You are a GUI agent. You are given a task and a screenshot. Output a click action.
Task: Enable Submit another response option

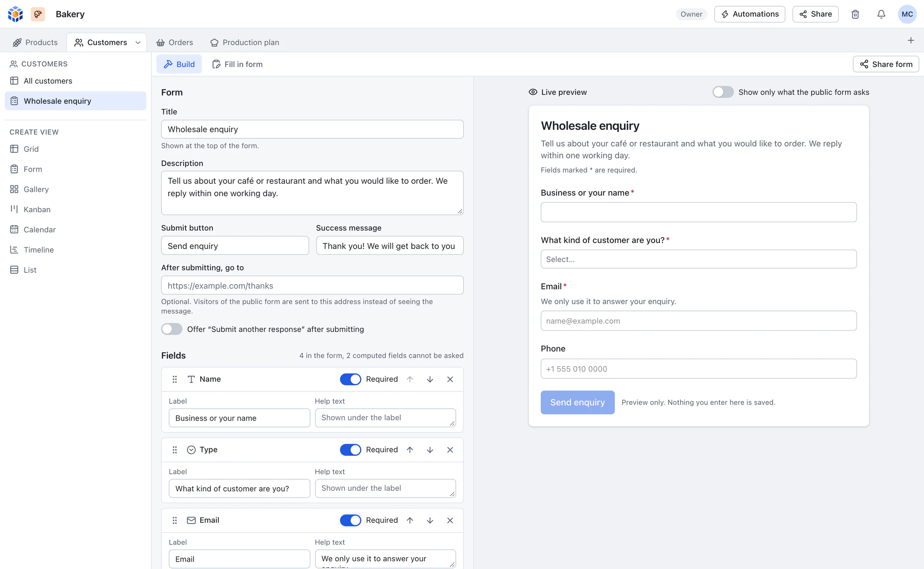[x=172, y=329]
